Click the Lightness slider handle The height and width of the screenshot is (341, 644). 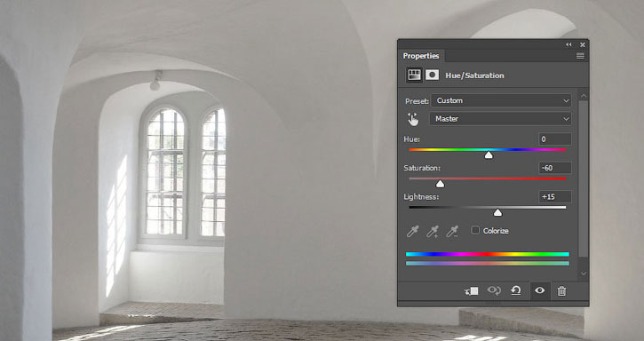click(497, 212)
